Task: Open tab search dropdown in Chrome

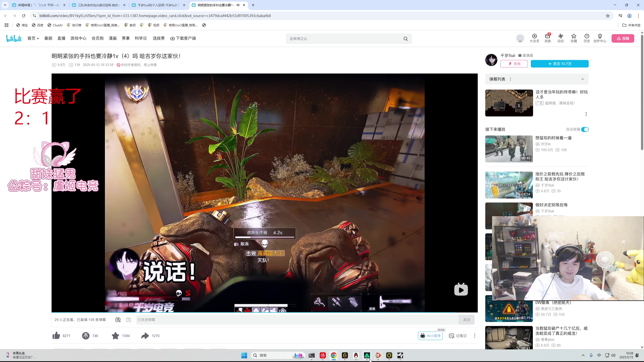Action: click(5, 5)
